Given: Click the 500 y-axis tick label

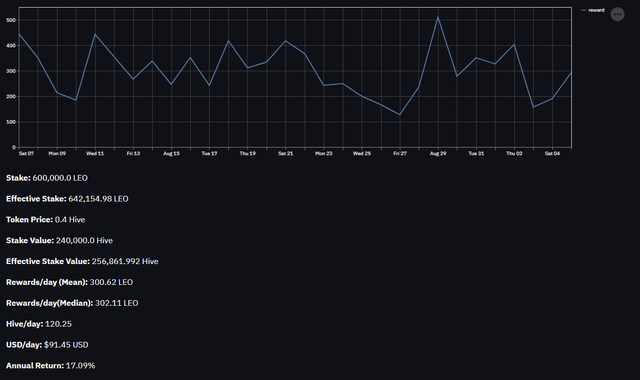Looking at the screenshot, I should [11, 20].
